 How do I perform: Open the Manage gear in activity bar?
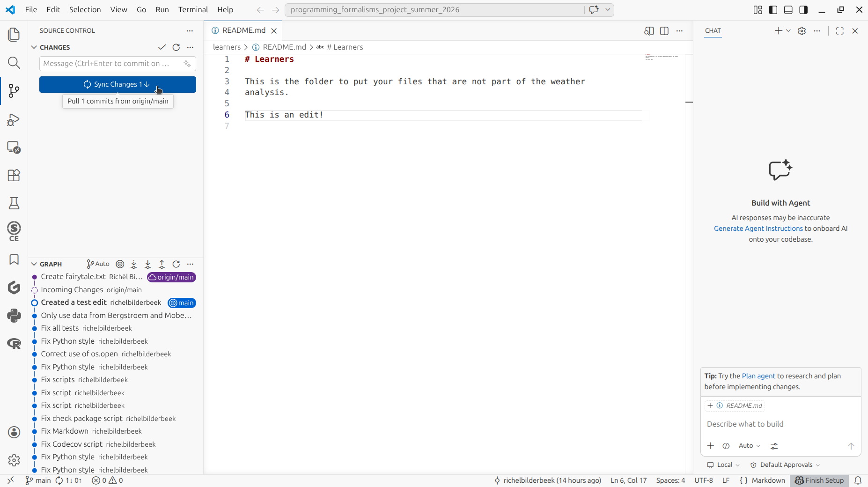14,460
